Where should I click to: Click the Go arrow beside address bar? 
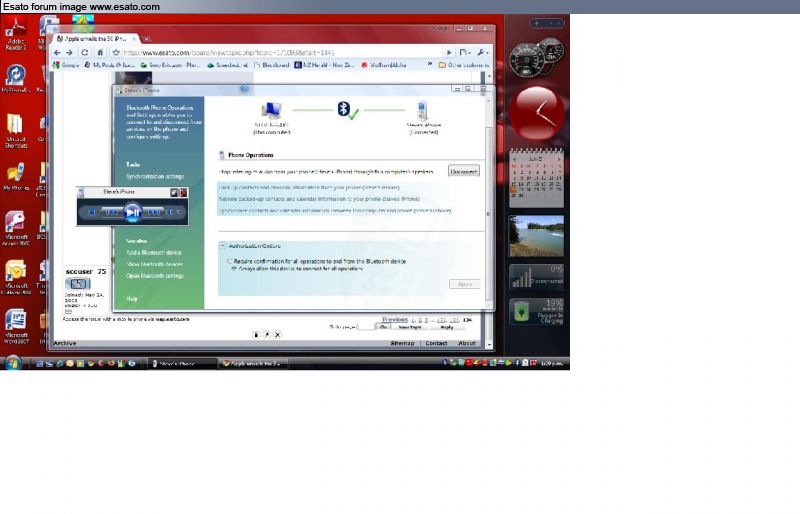tap(449, 53)
